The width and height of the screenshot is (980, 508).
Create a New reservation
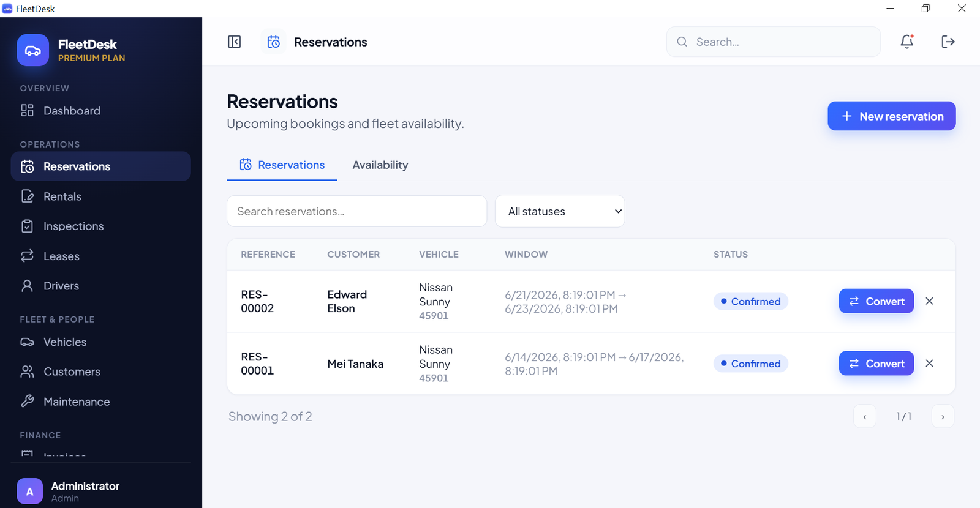pyautogui.click(x=891, y=116)
